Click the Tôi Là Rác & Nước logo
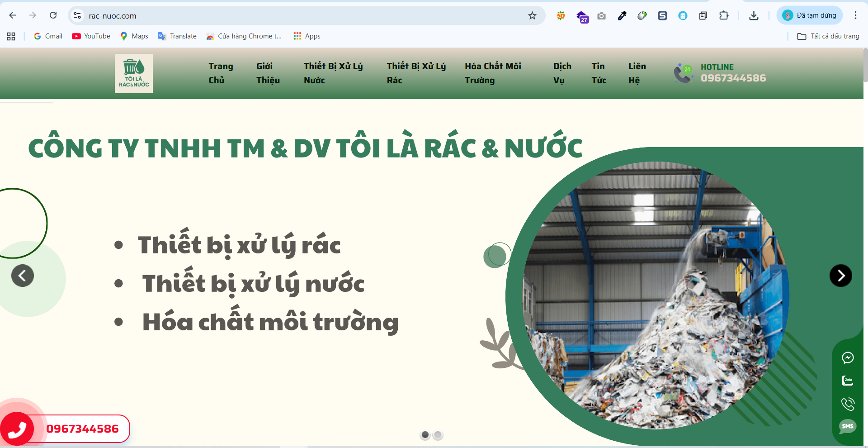This screenshot has width=868, height=448. tap(133, 73)
